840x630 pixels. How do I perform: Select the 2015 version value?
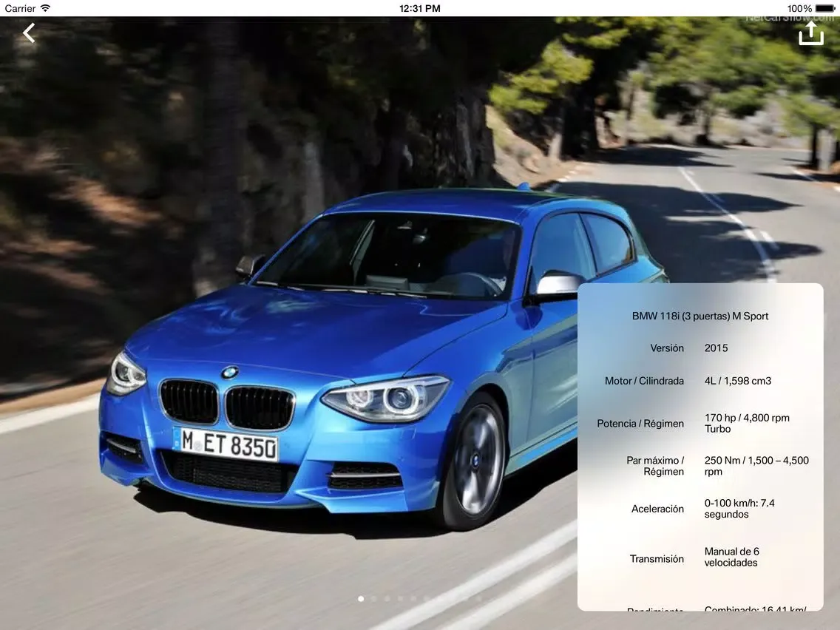(717, 348)
